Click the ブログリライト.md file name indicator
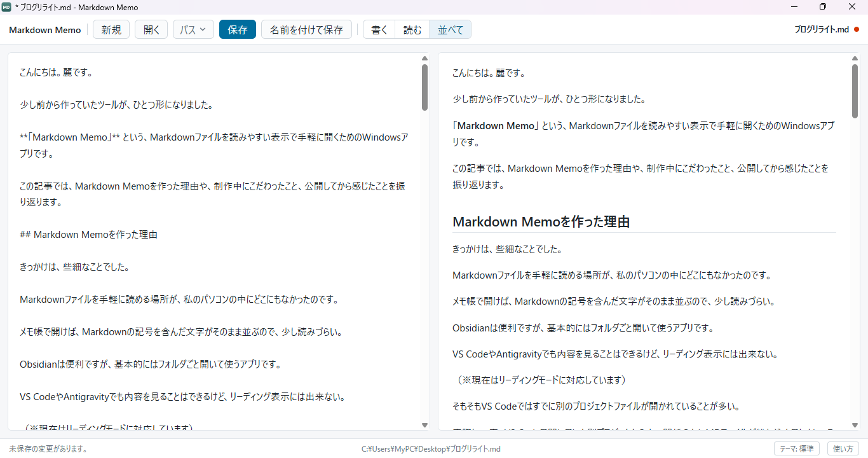 [x=822, y=29]
